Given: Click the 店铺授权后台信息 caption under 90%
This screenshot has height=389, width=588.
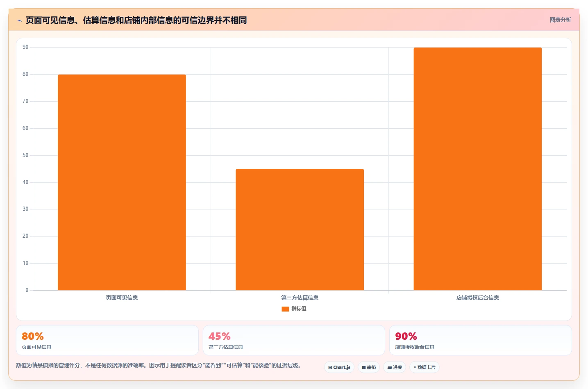Looking at the screenshot, I should pos(415,347).
